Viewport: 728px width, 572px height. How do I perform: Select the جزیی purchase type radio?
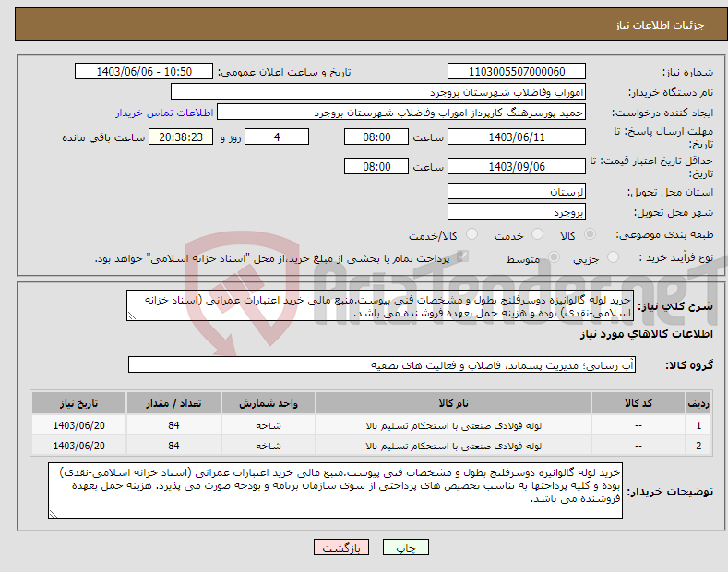click(x=613, y=256)
